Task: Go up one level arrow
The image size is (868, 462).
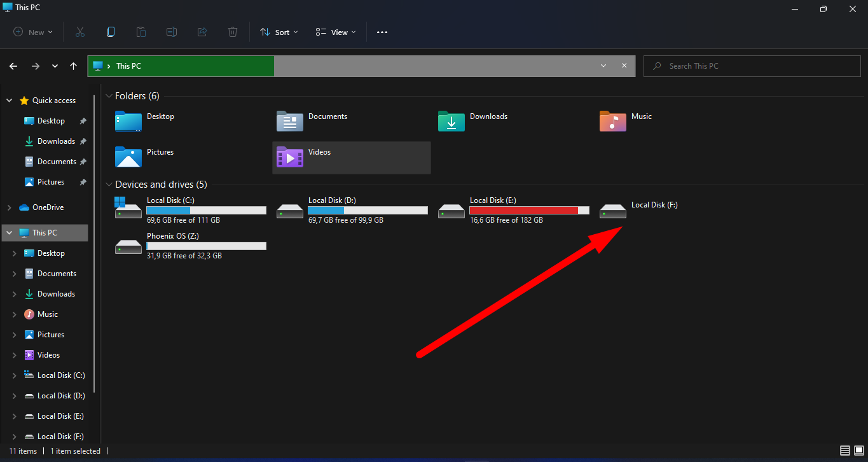Action: 74,66
